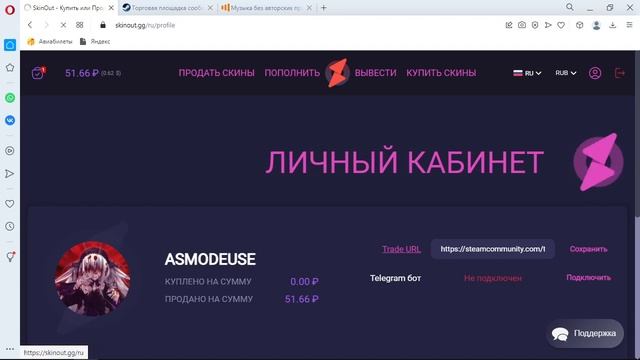Open WhatsApp in the sidebar
The width and height of the screenshot is (640, 360).
pyautogui.click(x=10, y=98)
